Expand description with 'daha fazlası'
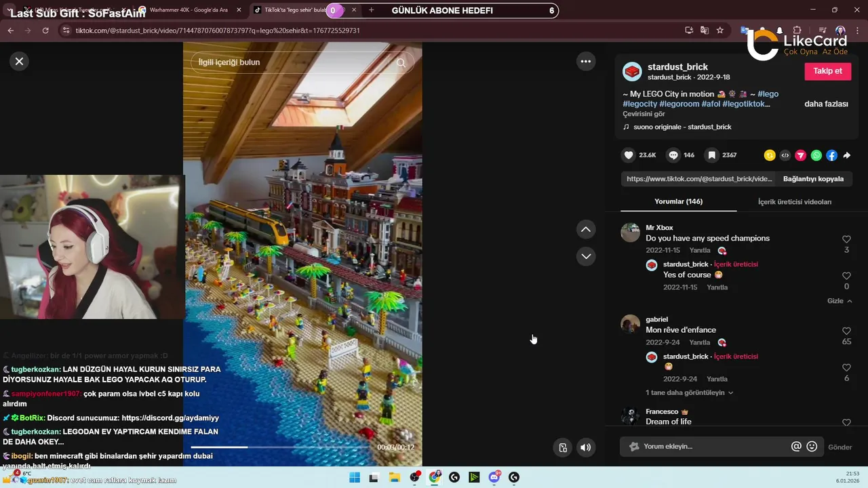Image resolution: width=868 pixels, height=488 pixels. pyautogui.click(x=826, y=104)
